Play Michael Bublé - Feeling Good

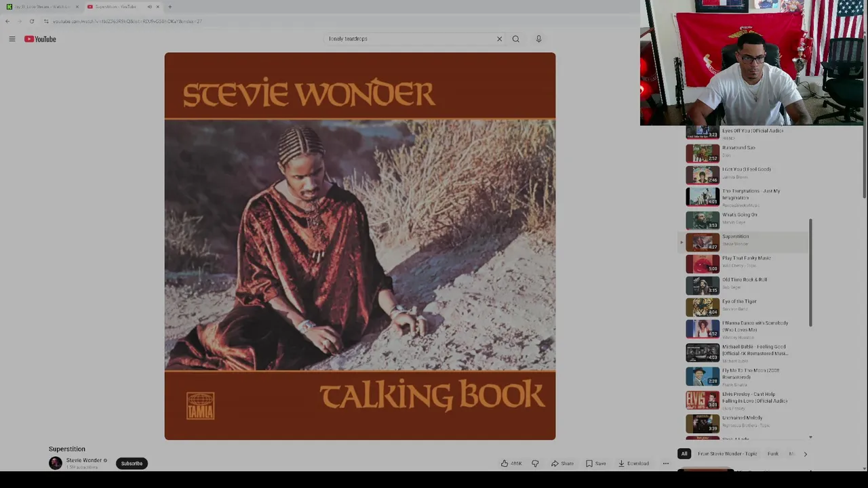point(745,353)
